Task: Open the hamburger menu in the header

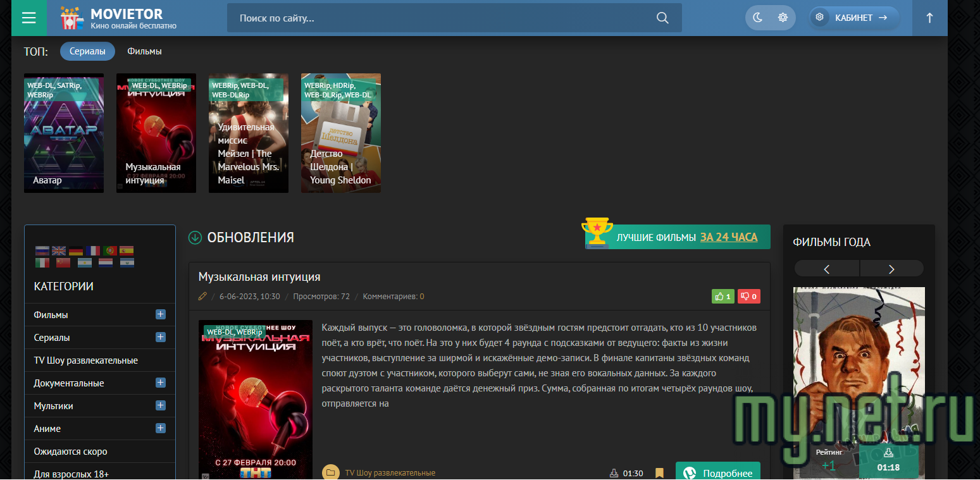Action: coord(28,18)
